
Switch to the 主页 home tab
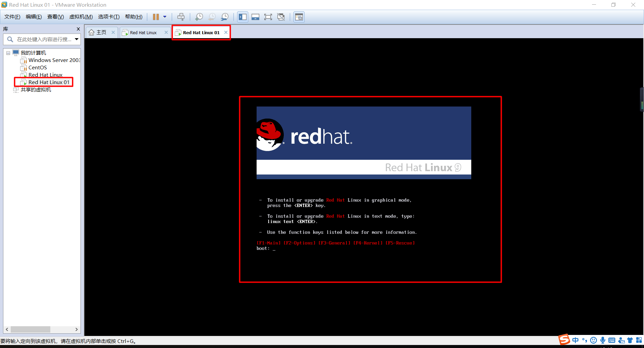click(x=101, y=32)
